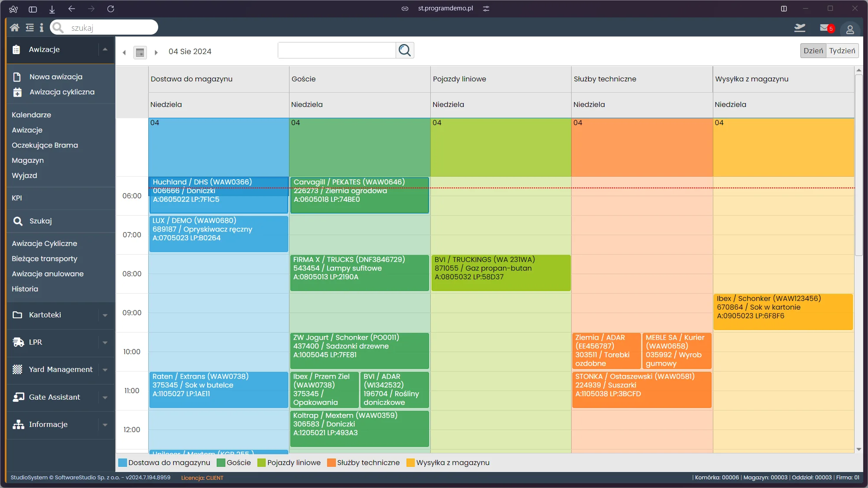Expand the Yard Management dropdown arrow

[105, 370]
